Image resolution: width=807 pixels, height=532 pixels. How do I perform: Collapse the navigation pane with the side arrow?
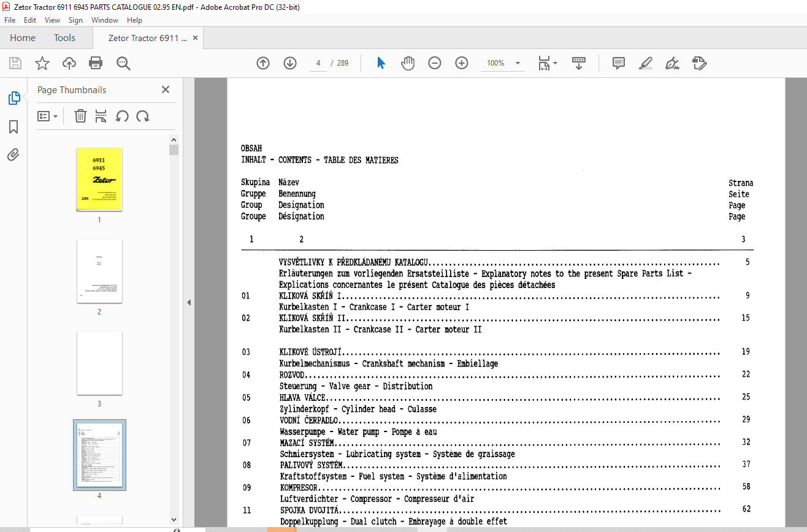(x=189, y=303)
